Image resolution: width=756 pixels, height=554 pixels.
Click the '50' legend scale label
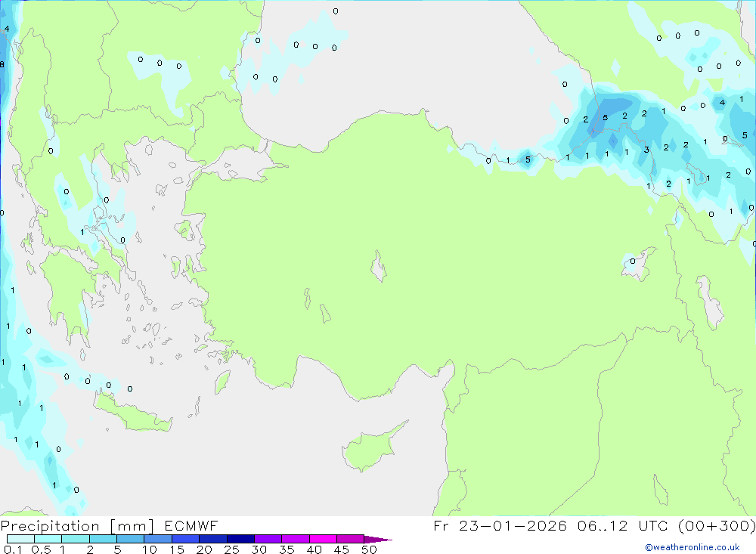369,549
